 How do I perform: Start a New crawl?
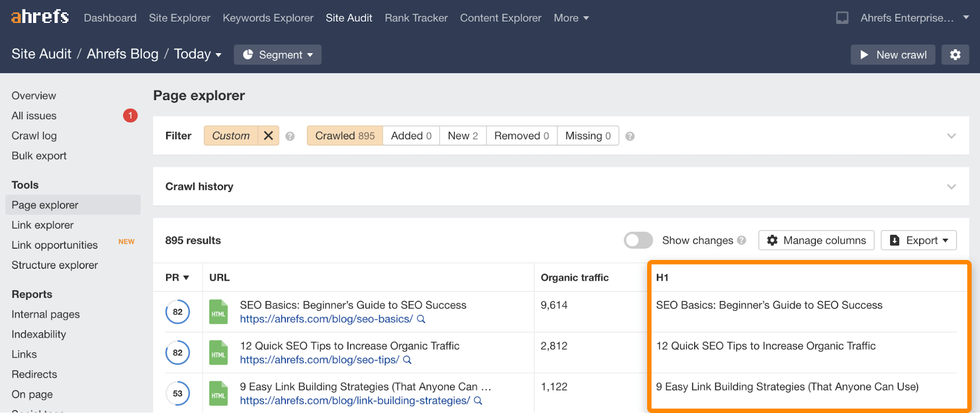893,54
